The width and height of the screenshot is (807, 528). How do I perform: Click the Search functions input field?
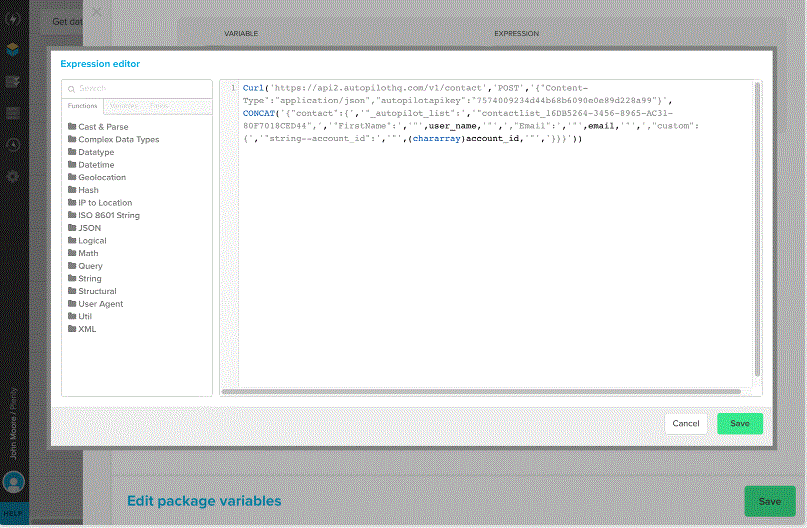click(x=137, y=89)
